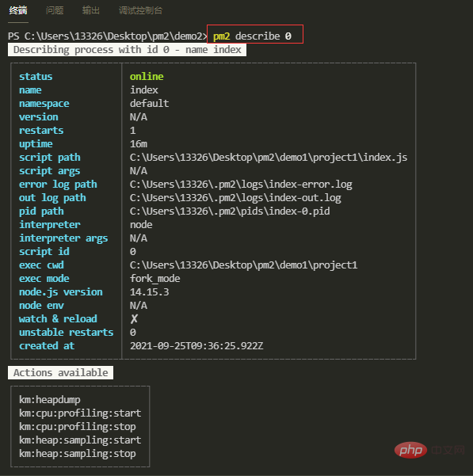Screen dimensions: 473x476
Task: Click the 'error log path' label
Action: click(x=58, y=185)
